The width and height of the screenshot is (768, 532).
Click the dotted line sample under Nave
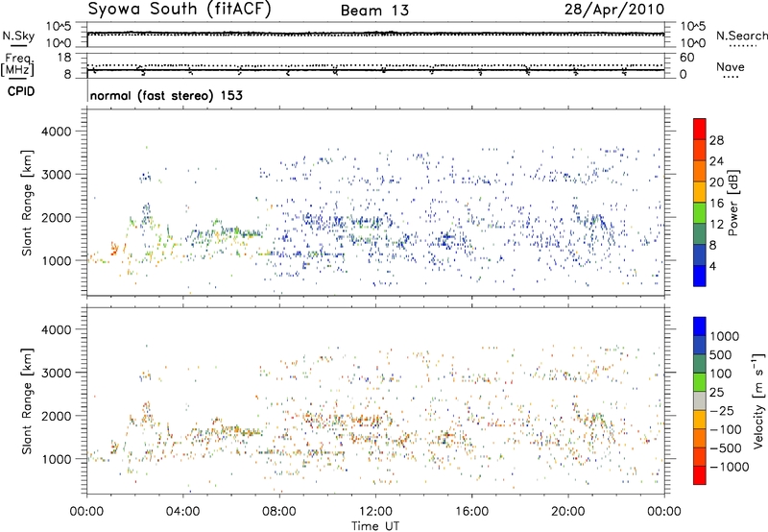coord(731,77)
